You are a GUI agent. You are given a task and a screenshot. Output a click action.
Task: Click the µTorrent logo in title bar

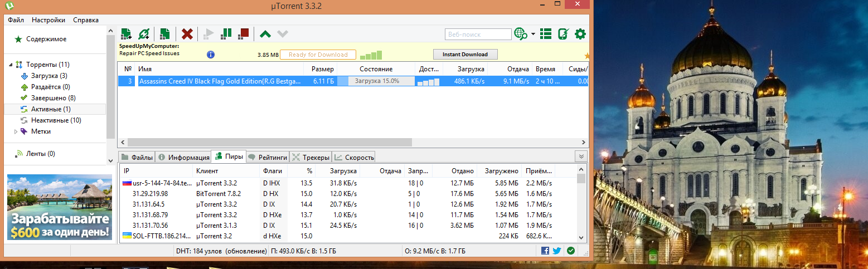point(11,6)
